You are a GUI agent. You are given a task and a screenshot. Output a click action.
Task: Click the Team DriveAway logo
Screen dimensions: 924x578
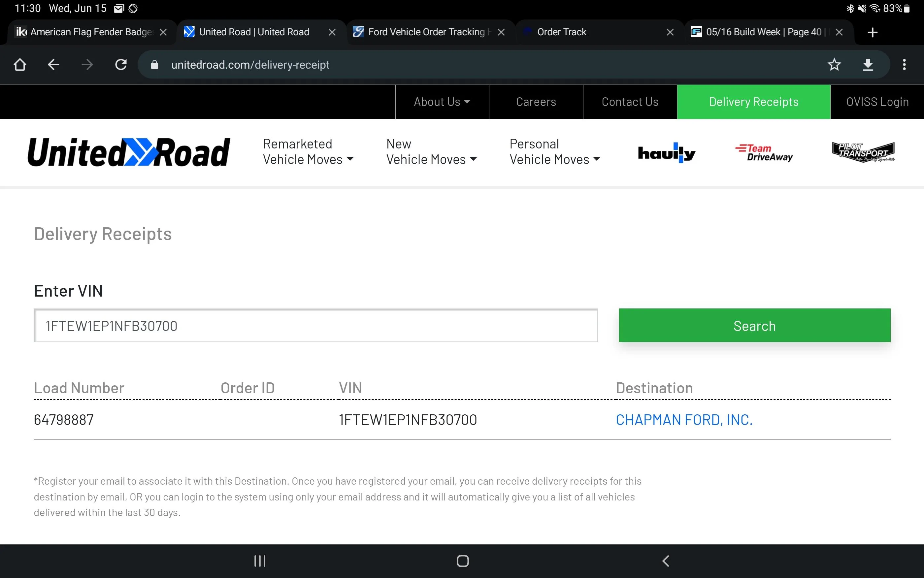point(764,152)
